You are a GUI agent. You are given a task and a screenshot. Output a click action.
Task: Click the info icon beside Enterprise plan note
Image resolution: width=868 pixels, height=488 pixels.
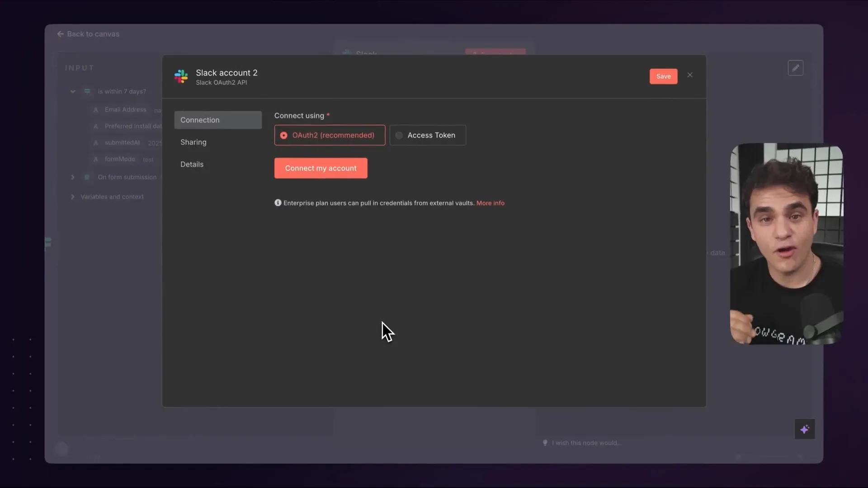coord(278,203)
